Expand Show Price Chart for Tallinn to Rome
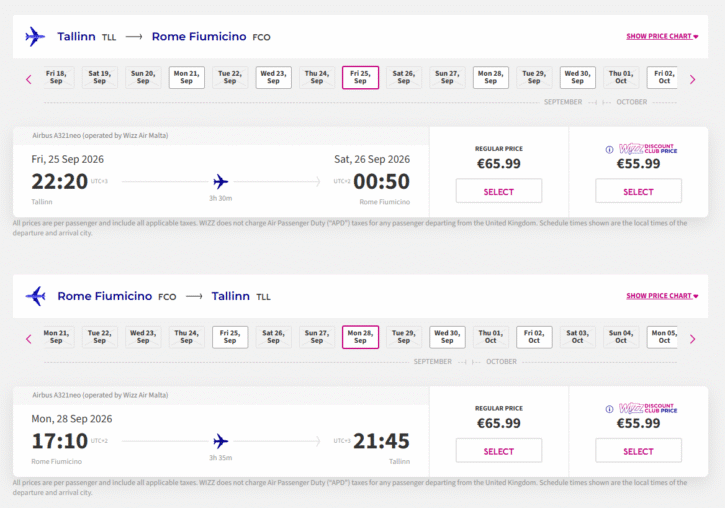The image size is (725, 508). pos(661,37)
